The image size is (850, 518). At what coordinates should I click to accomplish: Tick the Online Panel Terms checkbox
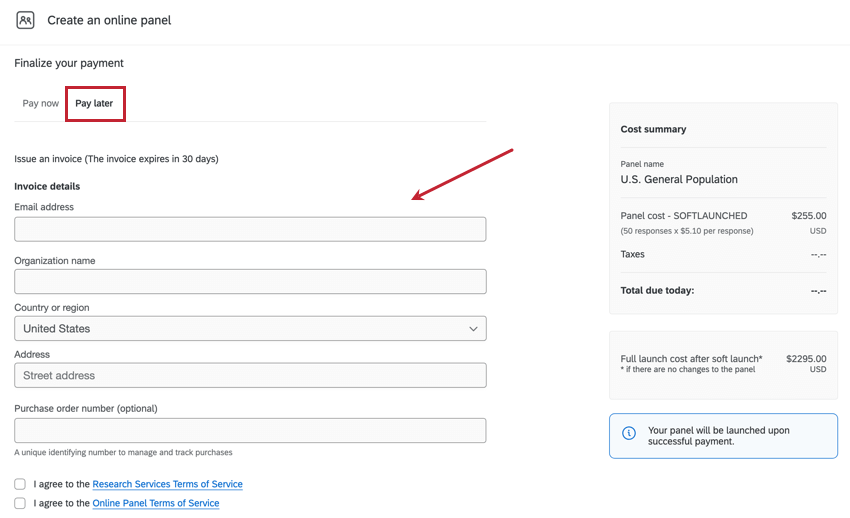pos(20,503)
